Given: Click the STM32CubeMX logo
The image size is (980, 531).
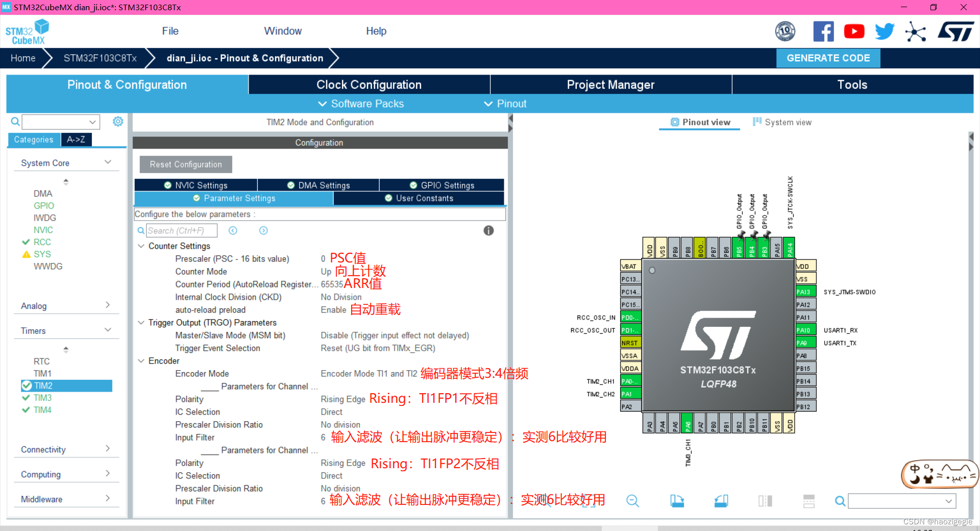Looking at the screenshot, I should pos(28,32).
